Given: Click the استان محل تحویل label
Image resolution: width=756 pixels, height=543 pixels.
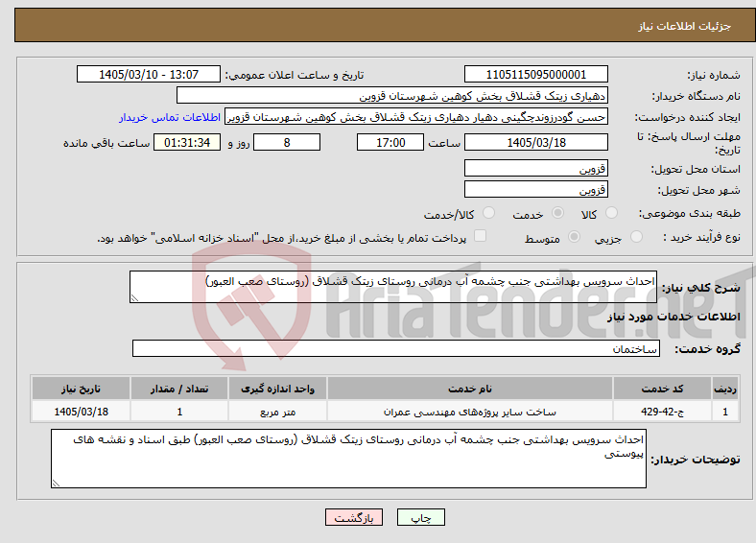Looking at the screenshot, I should (x=696, y=169).
